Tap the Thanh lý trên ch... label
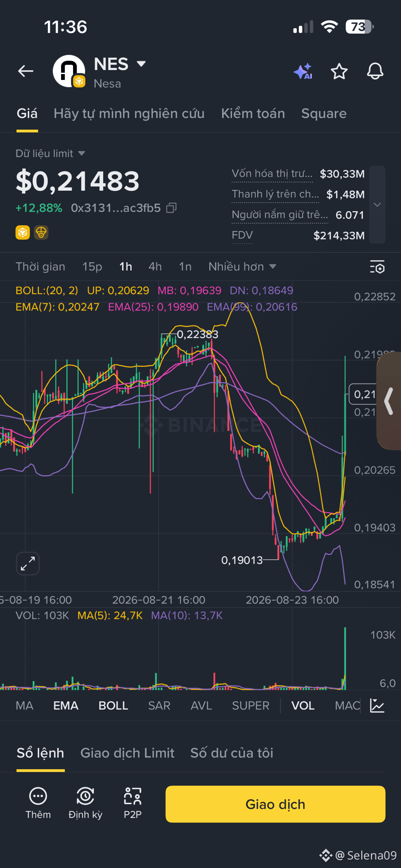Viewport: 401px width, 868px height. (x=275, y=194)
